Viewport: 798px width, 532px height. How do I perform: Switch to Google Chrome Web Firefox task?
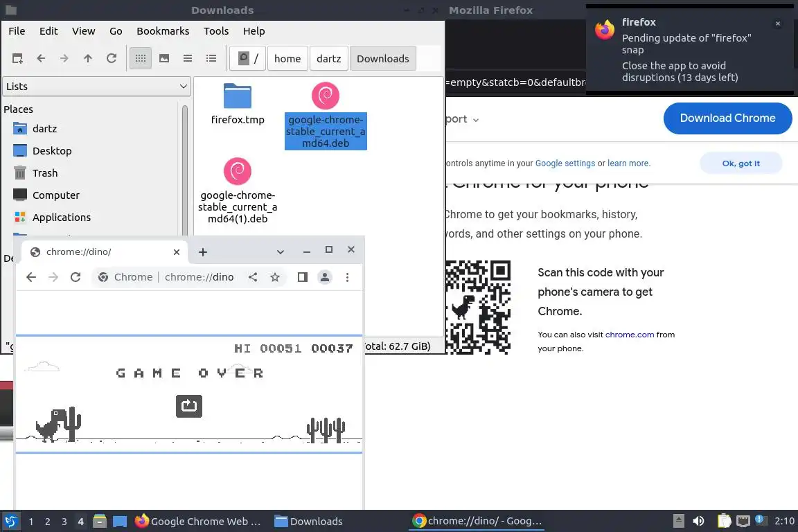199,522
